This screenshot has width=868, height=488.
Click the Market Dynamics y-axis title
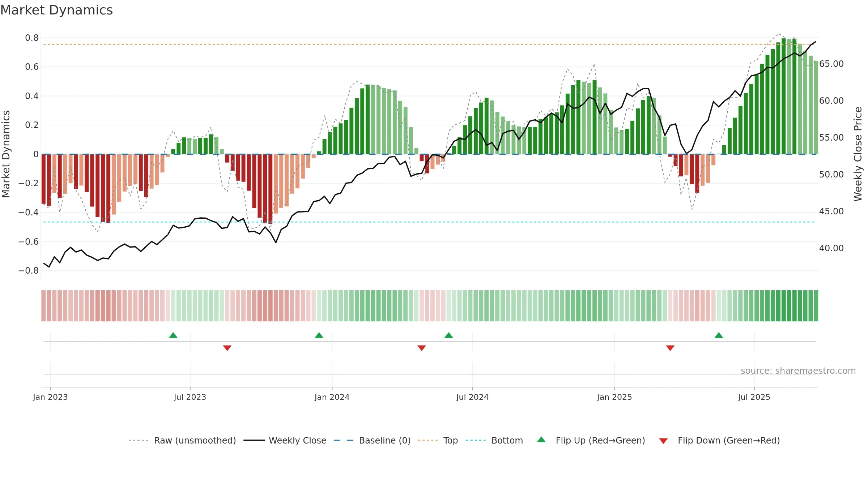(6, 154)
